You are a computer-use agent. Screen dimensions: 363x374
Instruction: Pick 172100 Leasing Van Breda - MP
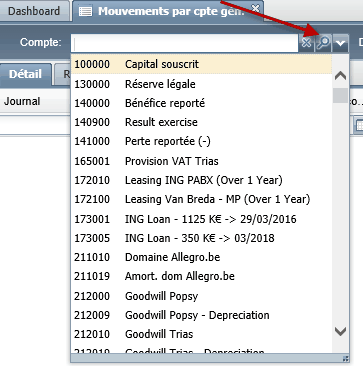pyautogui.click(x=201, y=199)
